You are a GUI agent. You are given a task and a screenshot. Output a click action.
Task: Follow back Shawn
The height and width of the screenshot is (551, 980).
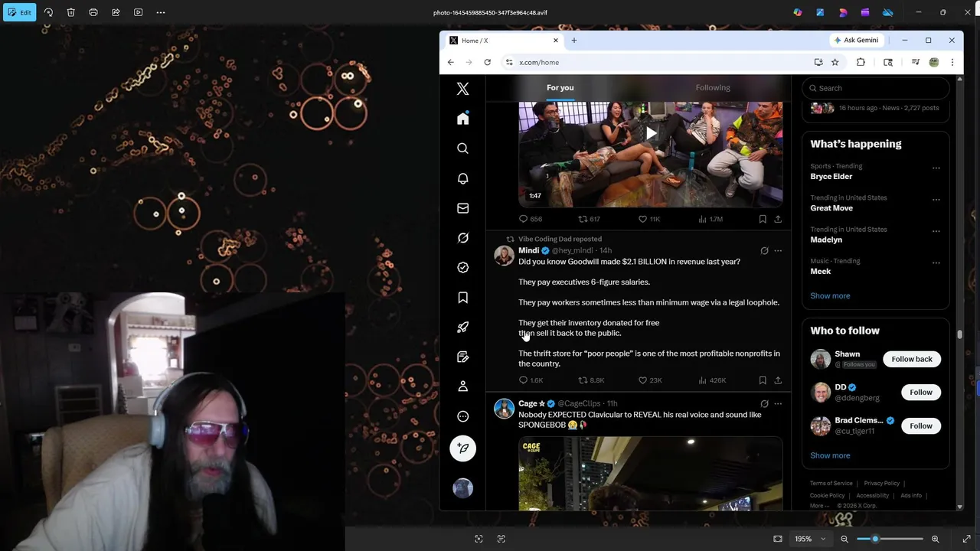(x=911, y=359)
